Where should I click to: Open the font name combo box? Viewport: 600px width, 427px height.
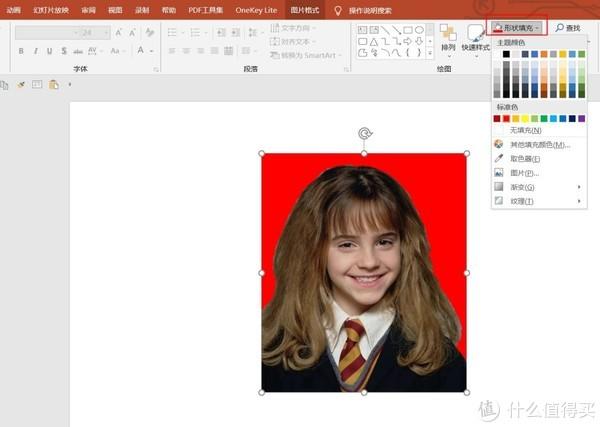click(47, 33)
